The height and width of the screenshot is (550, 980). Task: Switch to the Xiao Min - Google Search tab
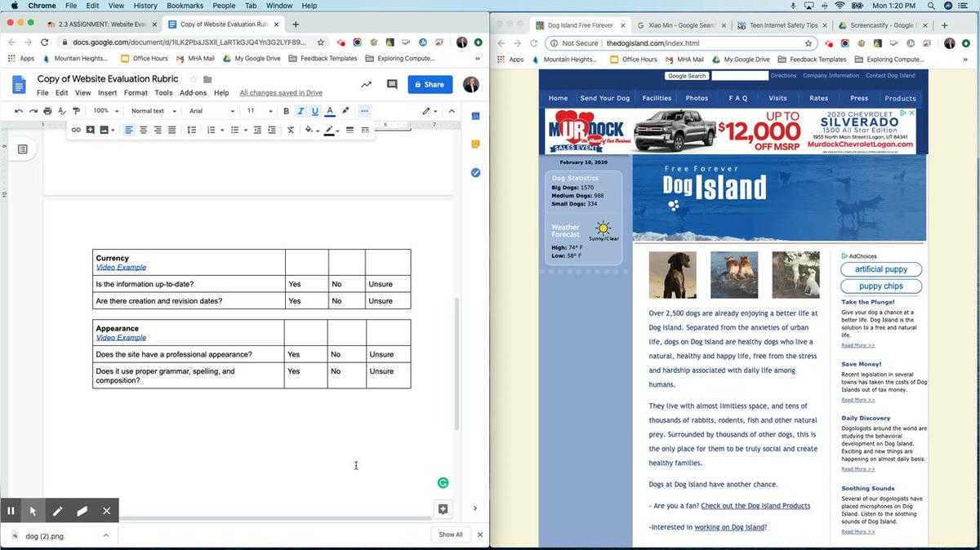point(683,25)
